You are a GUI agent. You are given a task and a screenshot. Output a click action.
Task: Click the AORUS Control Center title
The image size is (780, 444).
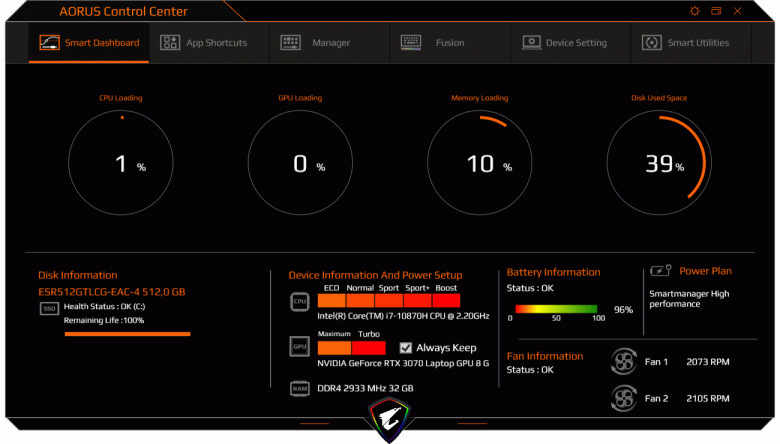point(123,11)
